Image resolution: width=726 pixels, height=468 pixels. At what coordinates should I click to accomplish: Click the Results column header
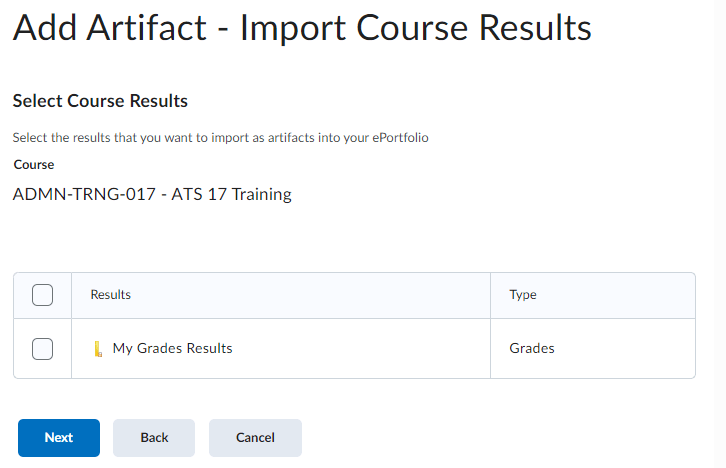[111, 295]
